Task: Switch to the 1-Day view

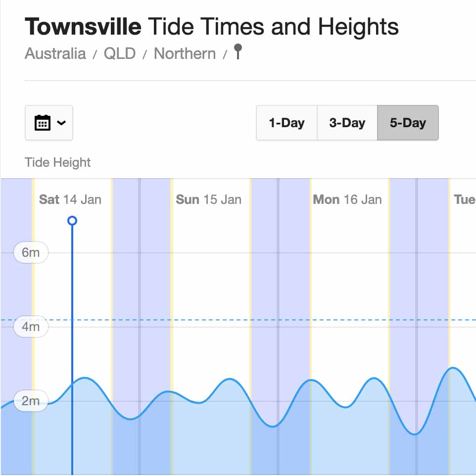Action: [x=286, y=123]
